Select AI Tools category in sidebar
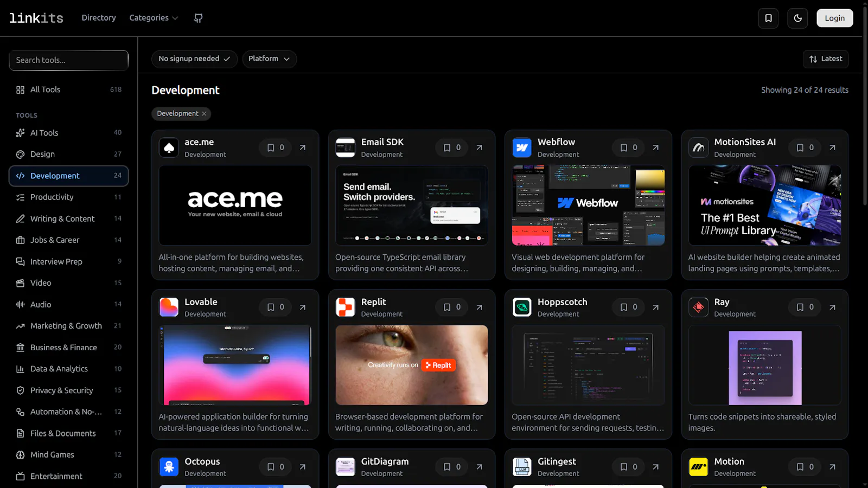 pos(68,133)
